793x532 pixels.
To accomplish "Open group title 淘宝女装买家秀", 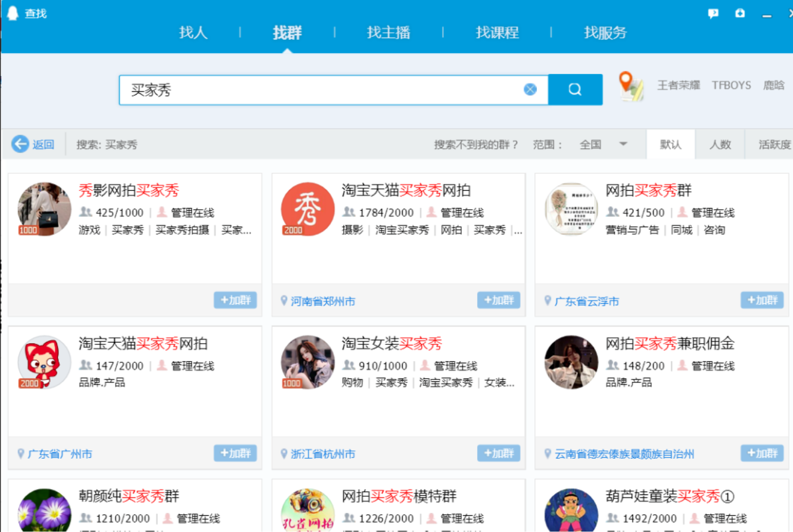I will (392, 344).
